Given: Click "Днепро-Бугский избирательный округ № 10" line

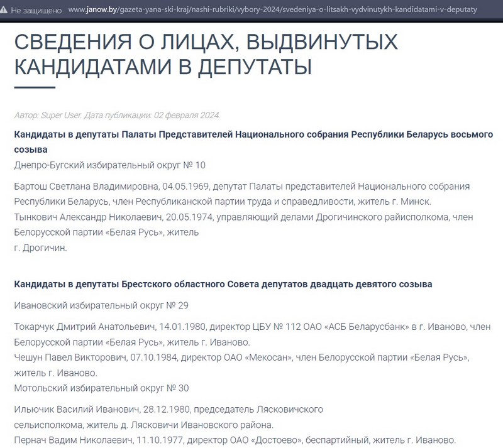Looking at the screenshot, I should click(x=109, y=165).
